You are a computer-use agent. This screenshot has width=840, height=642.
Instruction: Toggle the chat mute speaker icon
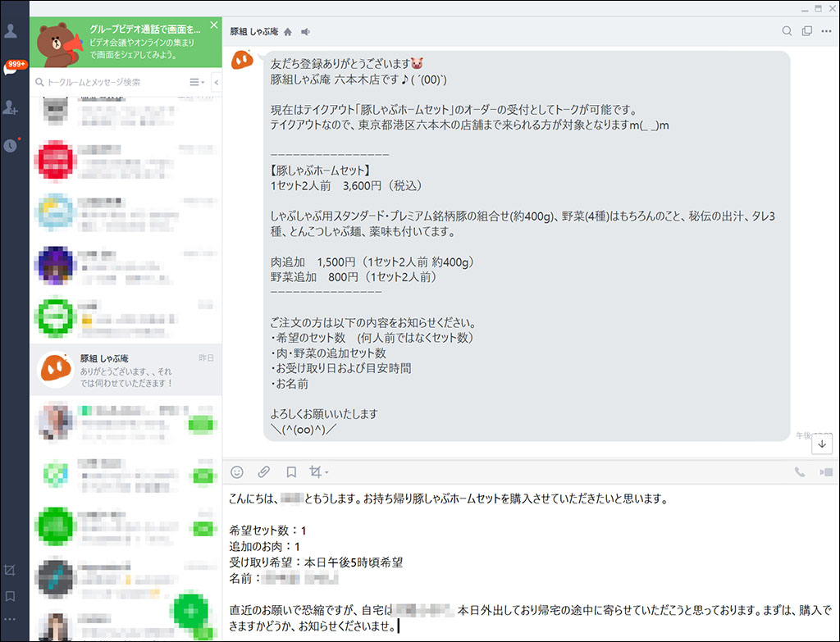click(305, 32)
